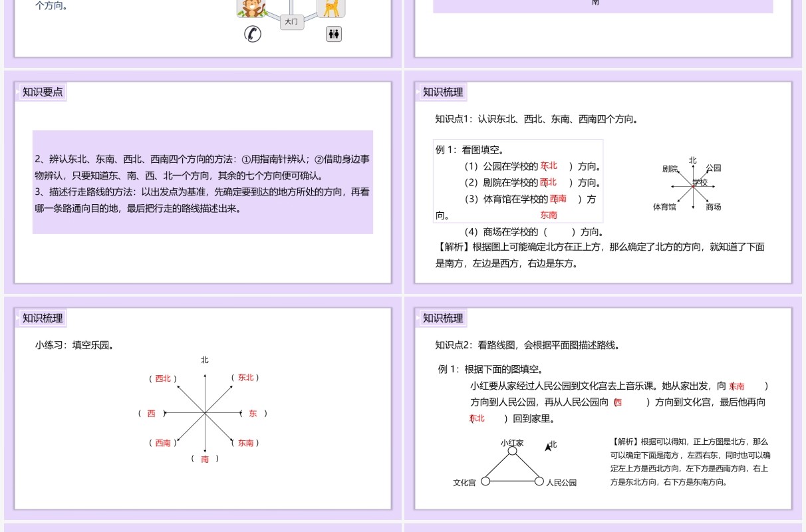Click the circle node next to 文化宫
Viewport: 806px width, 532px height.
pyautogui.click(x=485, y=481)
